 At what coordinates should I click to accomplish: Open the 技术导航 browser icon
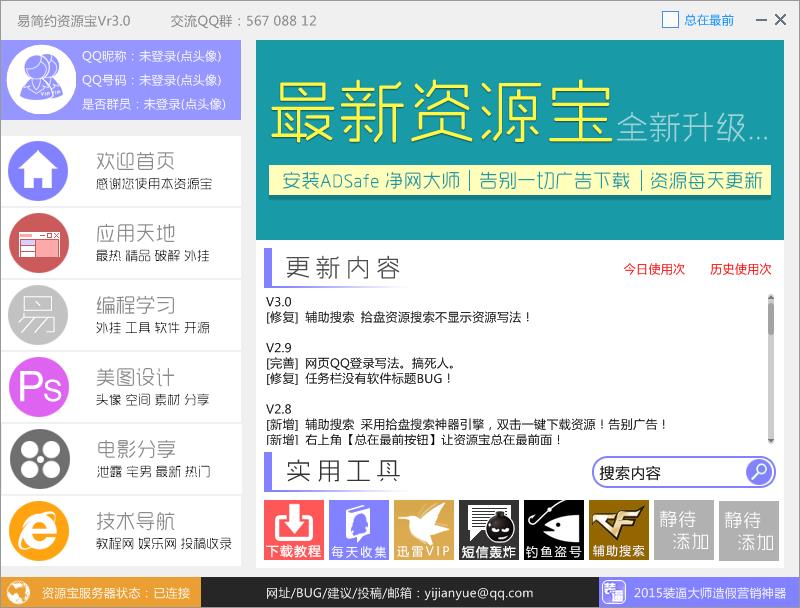click(38, 530)
